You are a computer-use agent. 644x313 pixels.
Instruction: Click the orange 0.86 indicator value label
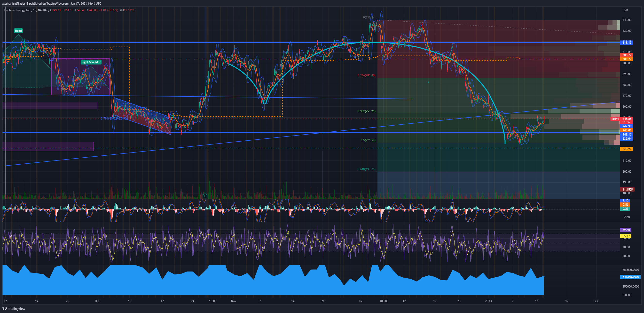coord(625,205)
